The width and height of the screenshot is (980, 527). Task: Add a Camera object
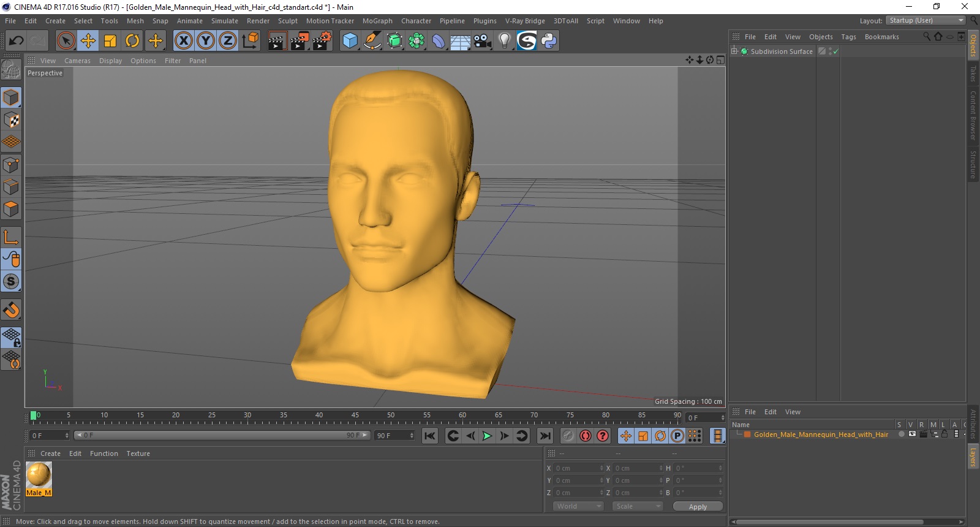point(482,41)
